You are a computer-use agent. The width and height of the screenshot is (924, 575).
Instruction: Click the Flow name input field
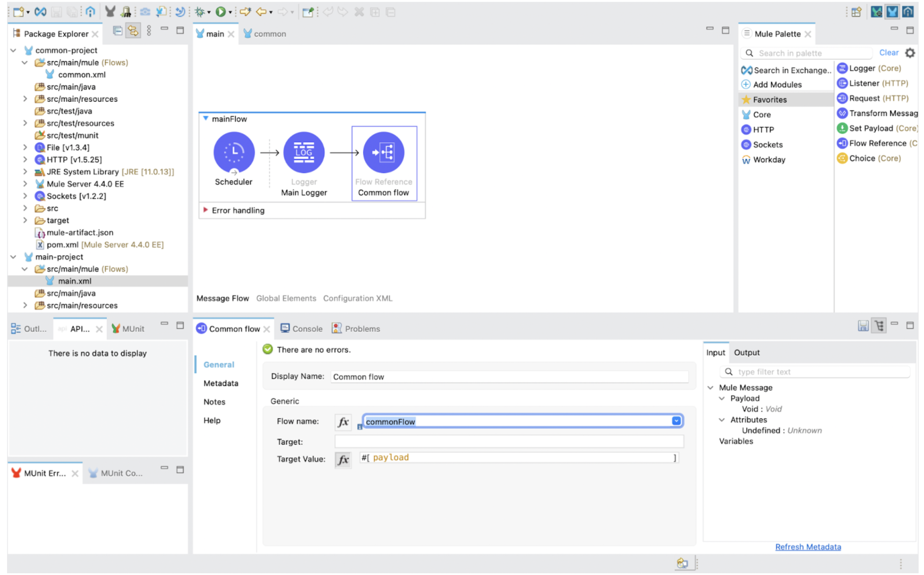pyautogui.click(x=520, y=421)
